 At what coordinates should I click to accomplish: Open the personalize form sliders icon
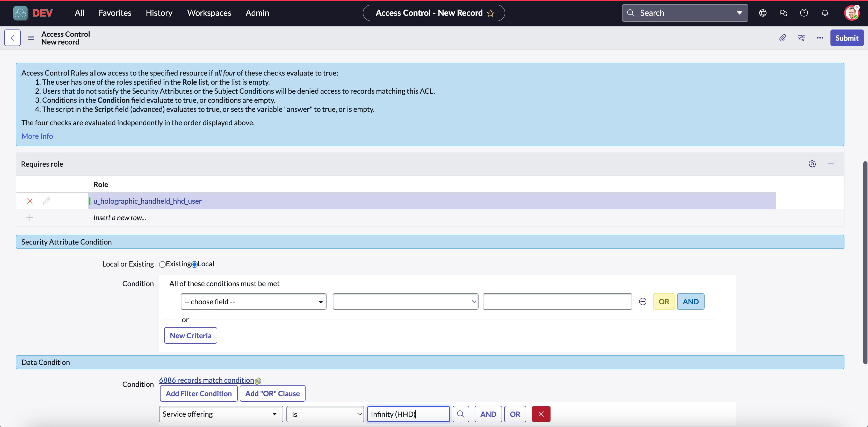coord(801,38)
